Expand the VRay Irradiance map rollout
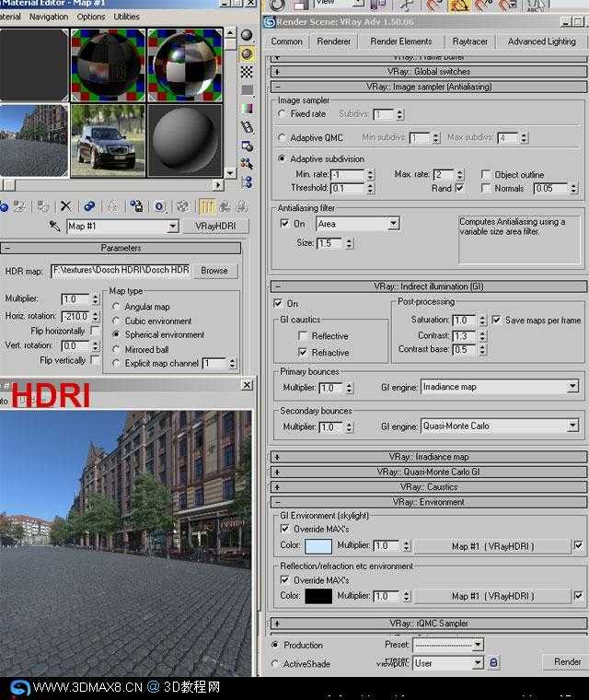This screenshot has height=700, width=589. click(x=428, y=457)
